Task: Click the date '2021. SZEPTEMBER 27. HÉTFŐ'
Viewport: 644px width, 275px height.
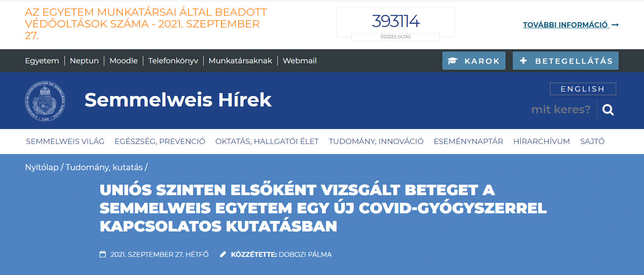Action: pos(159,254)
